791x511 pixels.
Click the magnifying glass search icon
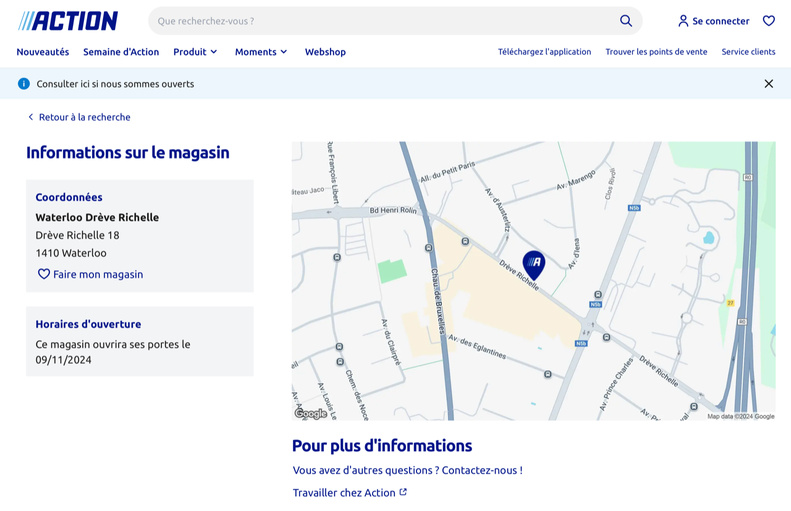626,21
